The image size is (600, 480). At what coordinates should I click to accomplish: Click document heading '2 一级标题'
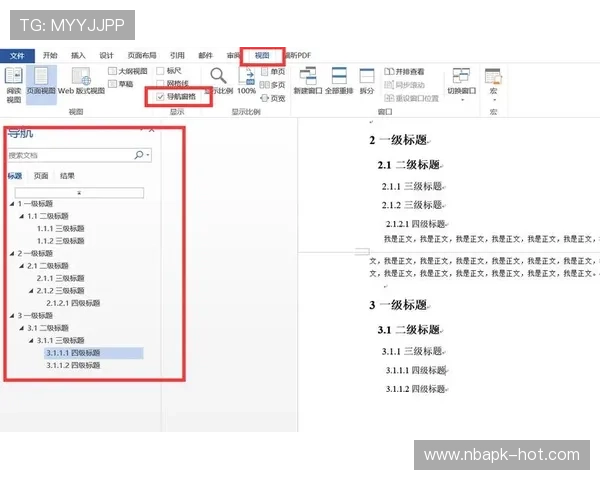tap(399, 140)
